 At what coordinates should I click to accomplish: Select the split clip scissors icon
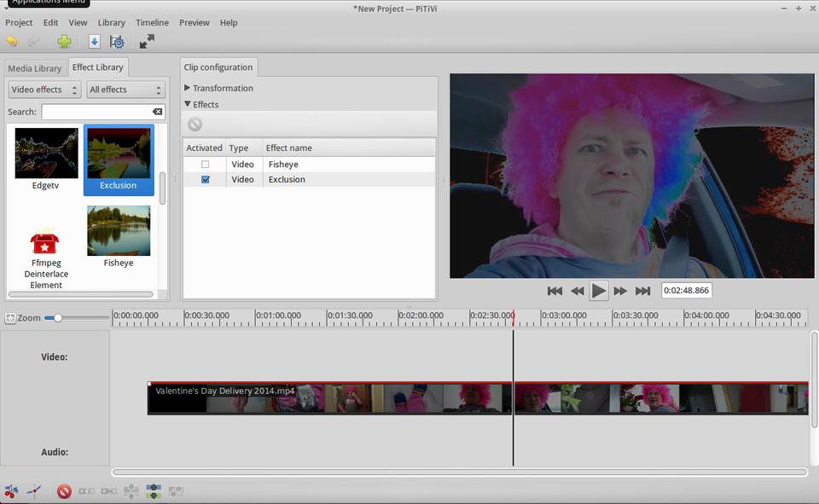pyautogui.click(x=11, y=491)
